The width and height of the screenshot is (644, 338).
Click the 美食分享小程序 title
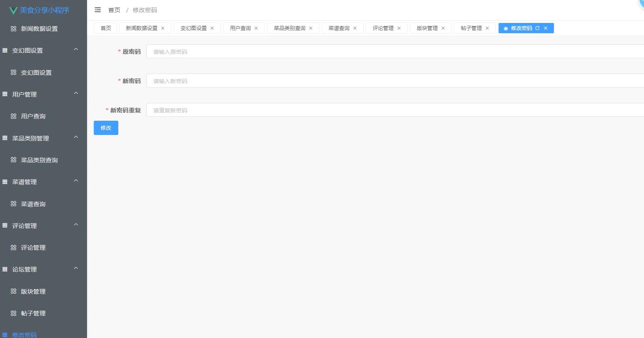point(45,10)
